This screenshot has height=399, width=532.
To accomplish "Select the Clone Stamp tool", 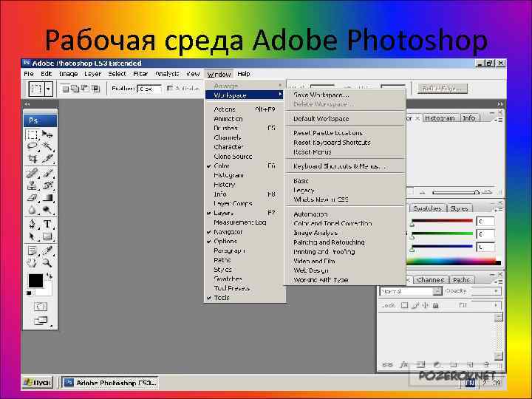I will (33, 185).
